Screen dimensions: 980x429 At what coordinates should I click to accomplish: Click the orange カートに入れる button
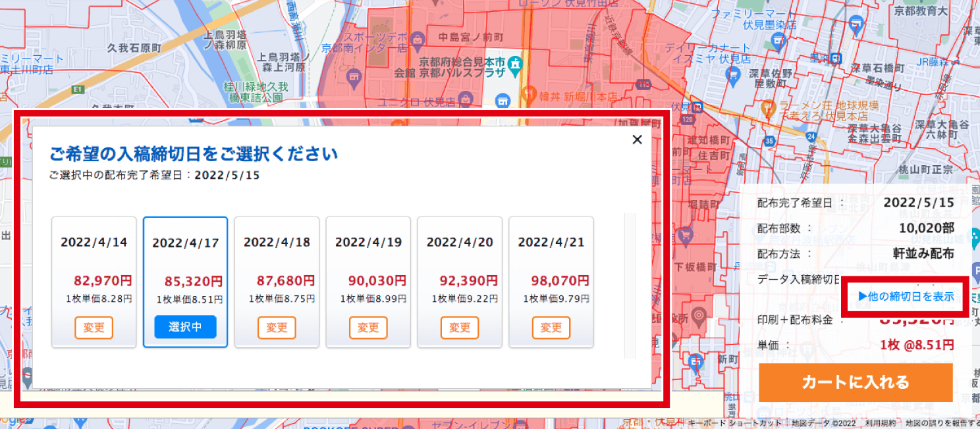(x=856, y=382)
